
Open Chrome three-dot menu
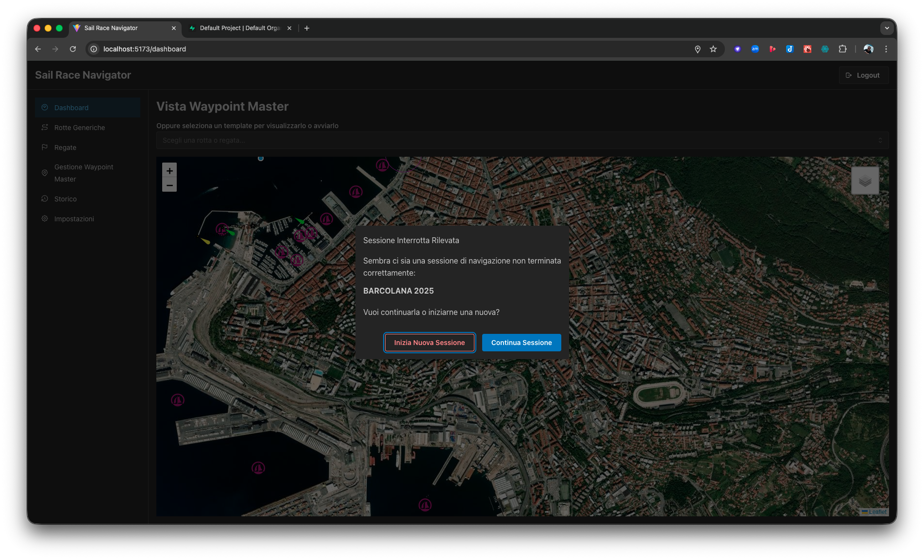(886, 49)
